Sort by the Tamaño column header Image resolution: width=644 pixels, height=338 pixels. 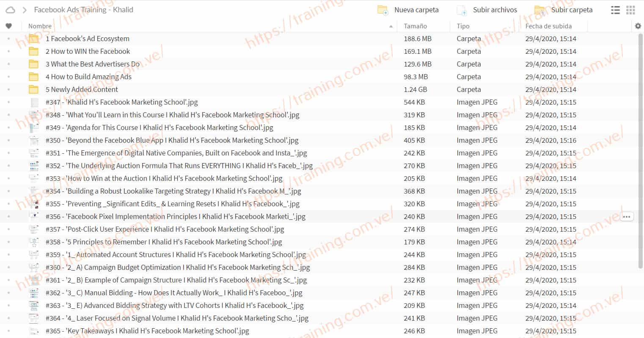[415, 26]
